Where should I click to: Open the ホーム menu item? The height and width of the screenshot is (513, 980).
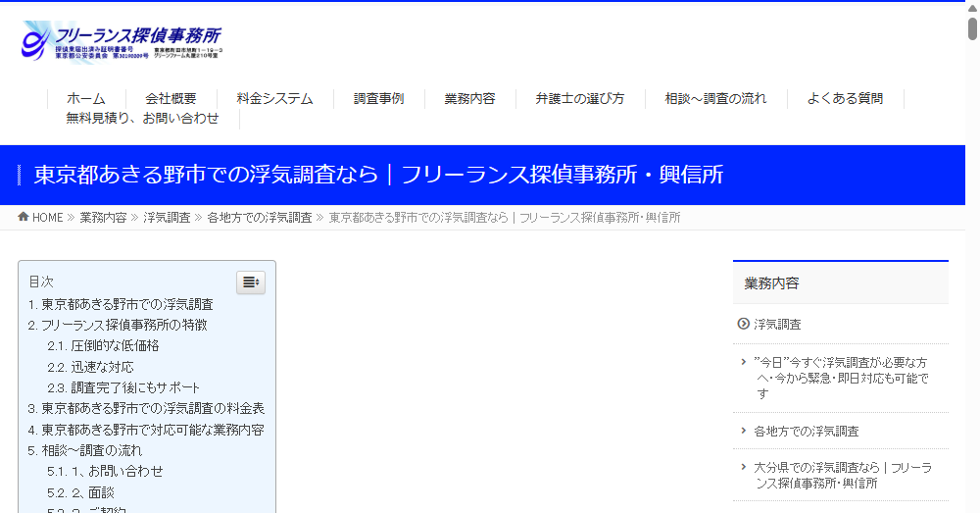(85, 98)
